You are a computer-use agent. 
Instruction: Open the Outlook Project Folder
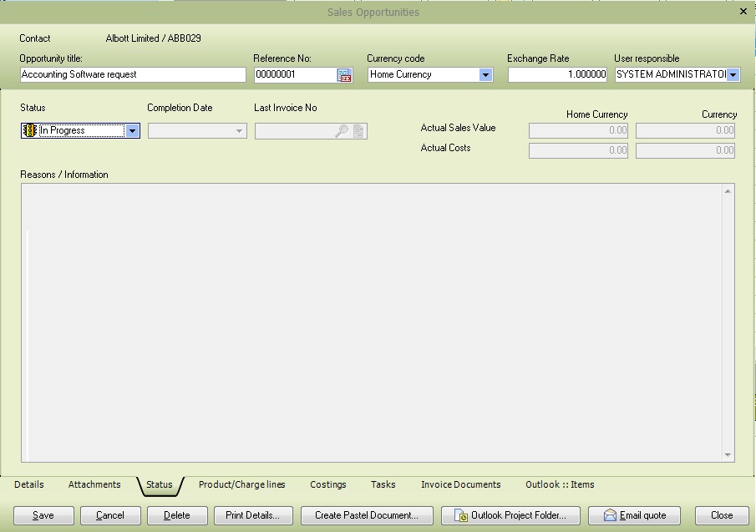coord(510,515)
